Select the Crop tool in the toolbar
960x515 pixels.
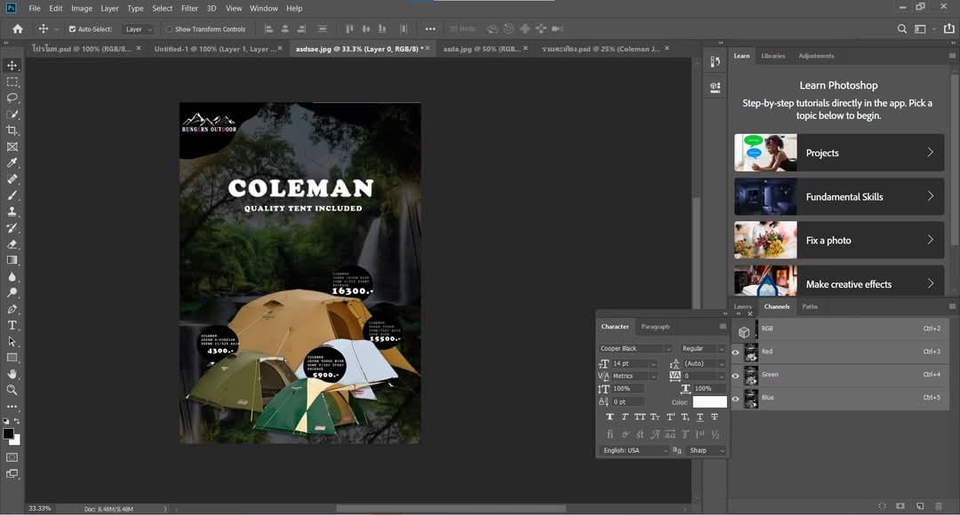coord(12,130)
